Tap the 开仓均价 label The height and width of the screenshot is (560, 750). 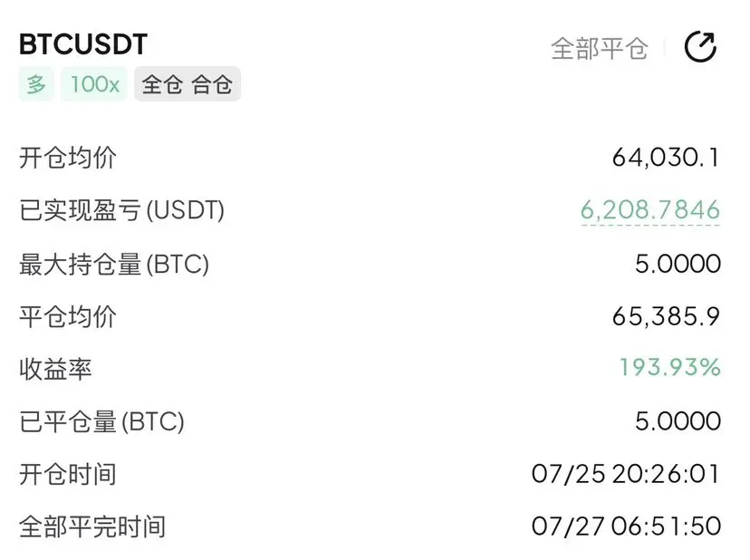click(x=68, y=159)
